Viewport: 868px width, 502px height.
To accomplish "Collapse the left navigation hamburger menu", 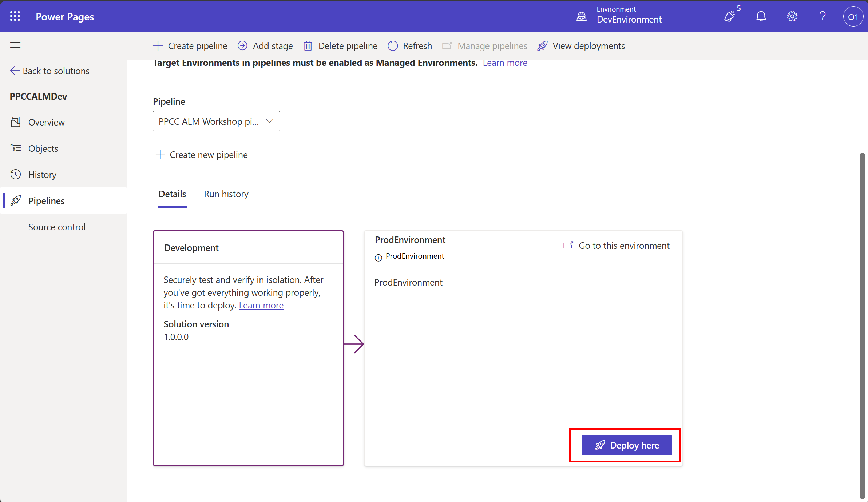I will coord(15,45).
